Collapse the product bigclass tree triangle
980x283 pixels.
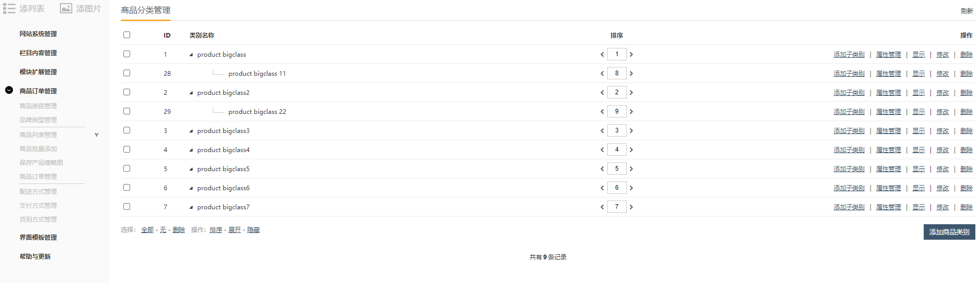pos(191,55)
